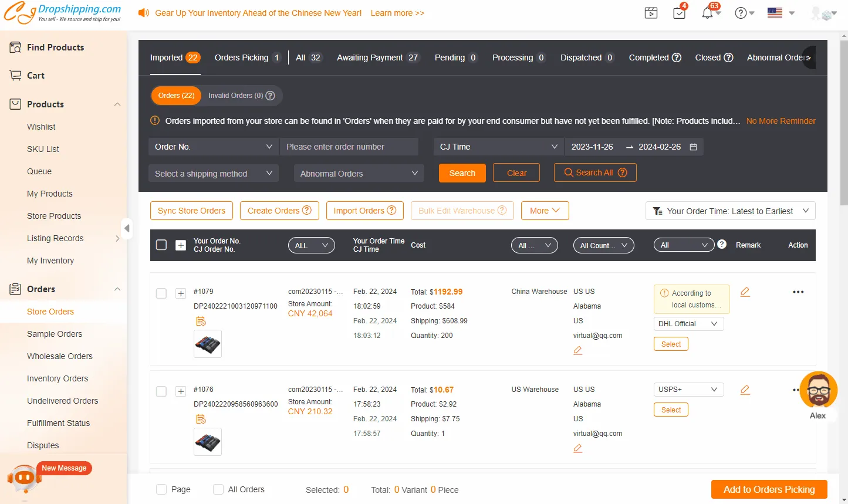The image size is (848, 504).
Task: Click the Sync Store Orders button
Action: (x=191, y=211)
